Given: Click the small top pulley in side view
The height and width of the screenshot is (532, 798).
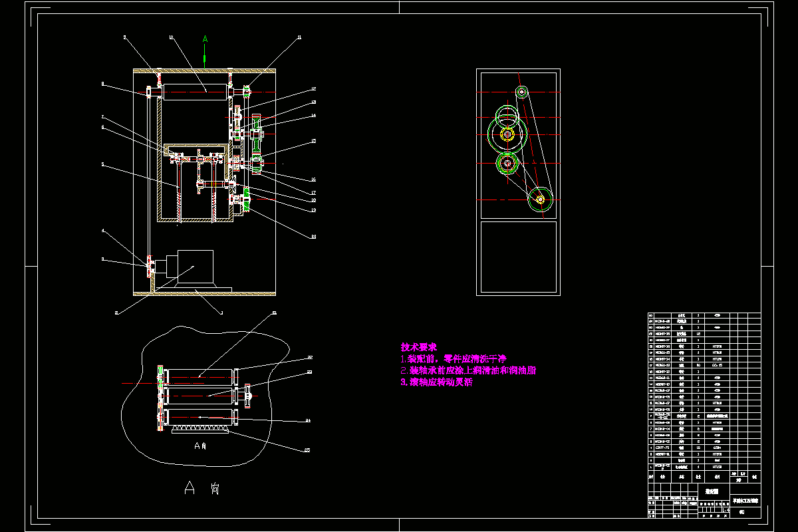Looking at the screenshot, I should point(521,92).
